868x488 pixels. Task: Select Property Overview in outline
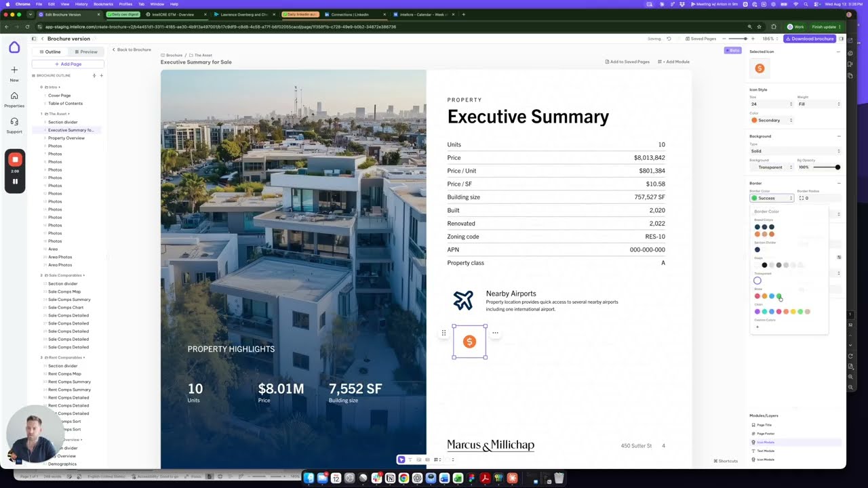pyautogui.click(x=66, y=138)
